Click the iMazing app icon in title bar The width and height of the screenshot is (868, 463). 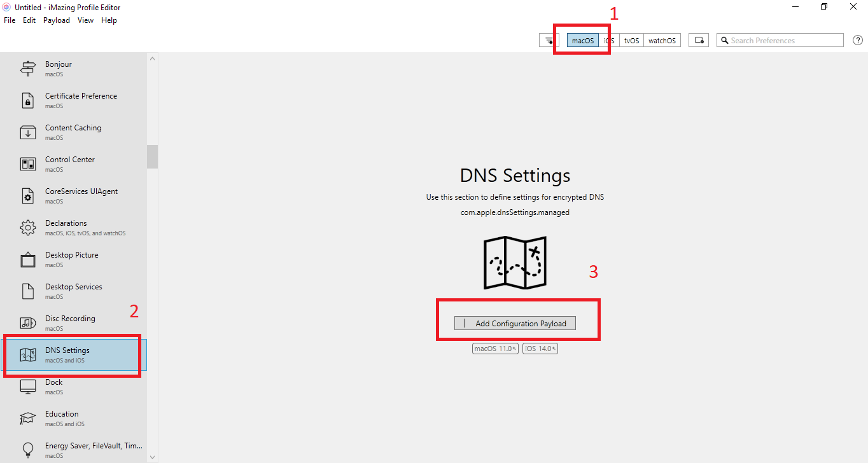(6, 7)
